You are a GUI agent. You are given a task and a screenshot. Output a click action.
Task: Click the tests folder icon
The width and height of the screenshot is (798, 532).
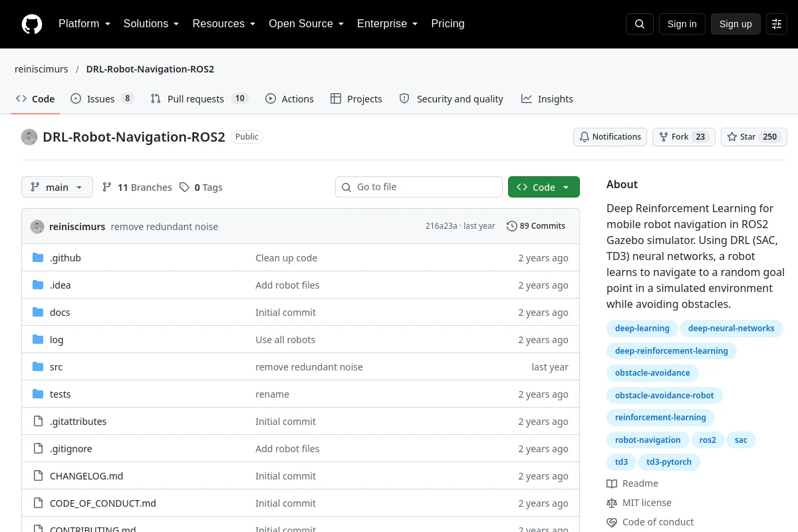[38, 394]
